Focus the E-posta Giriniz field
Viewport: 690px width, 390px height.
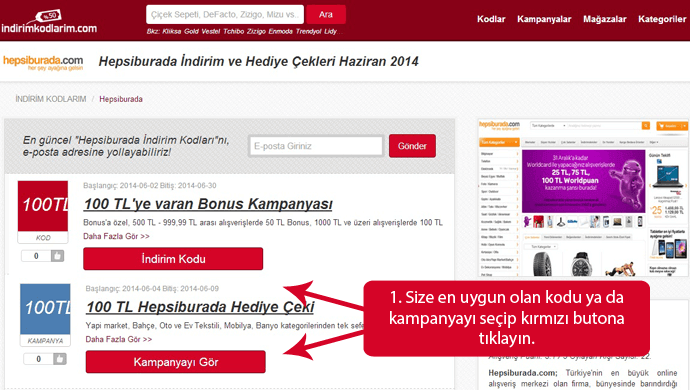[x=316, y=146]
